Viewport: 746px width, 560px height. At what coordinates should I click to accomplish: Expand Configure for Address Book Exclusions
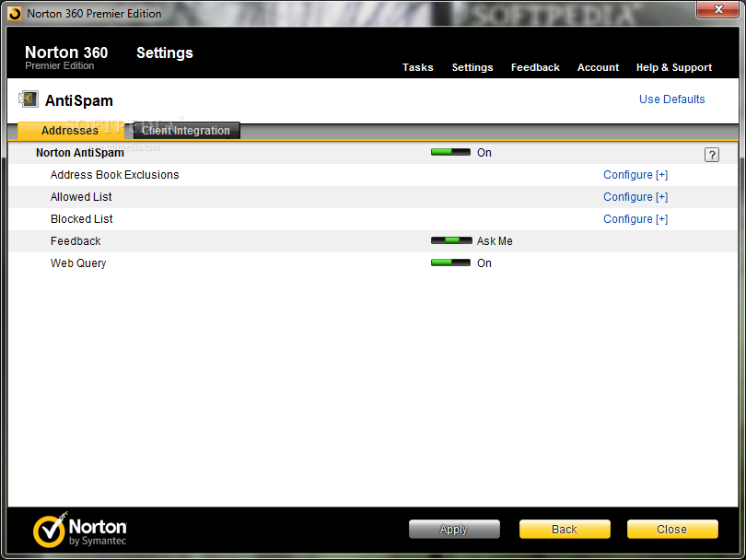coord(635,175)
